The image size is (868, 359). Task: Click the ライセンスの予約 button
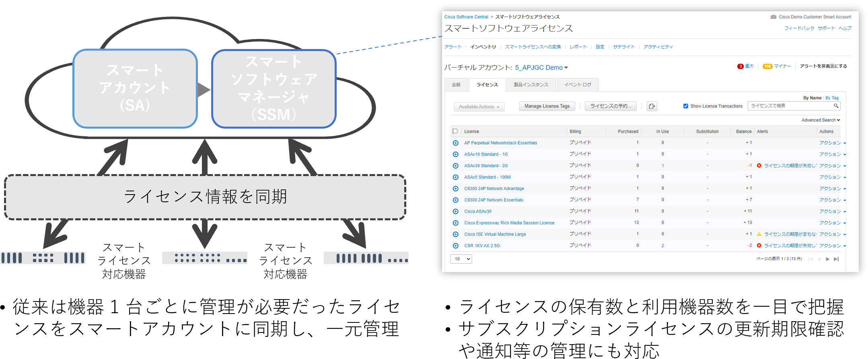611,106
